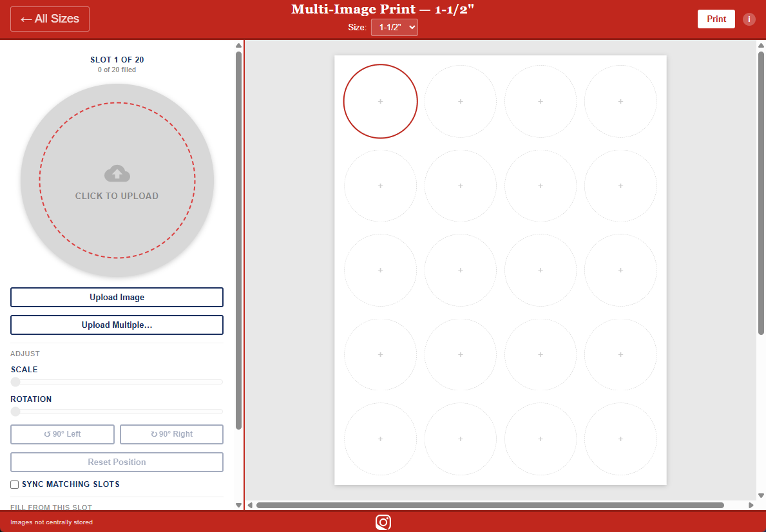Select the fourth slot in fourth row
Image resolution: width=766 pixels, height=532 pixels.
pyautogui.click(x=620, y=355)
